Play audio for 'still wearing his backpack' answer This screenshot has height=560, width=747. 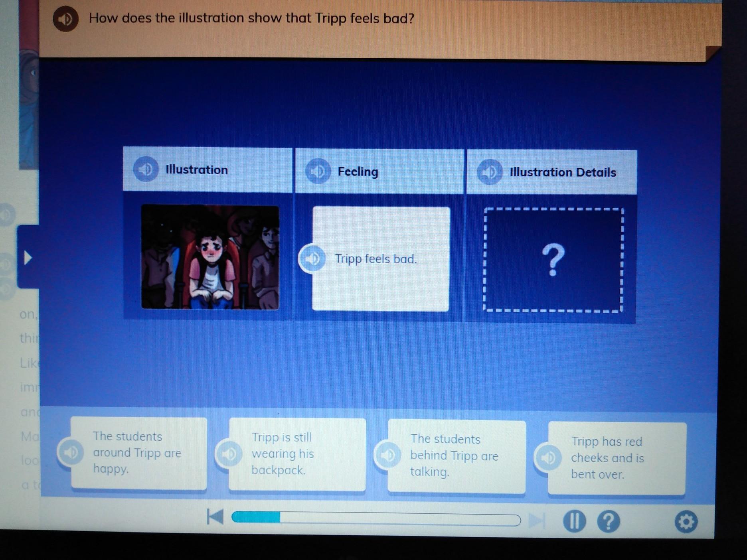pyautogui.click(x=229, y=454)
